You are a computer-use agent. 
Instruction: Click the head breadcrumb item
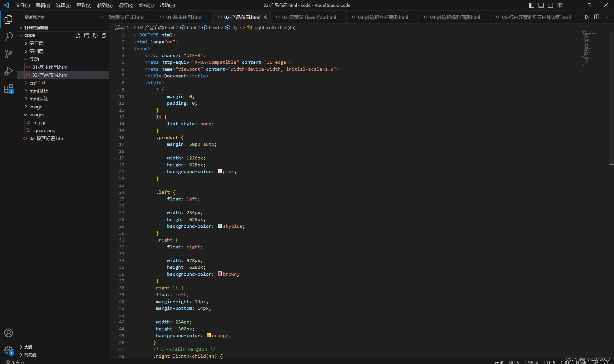pos(213,28)
